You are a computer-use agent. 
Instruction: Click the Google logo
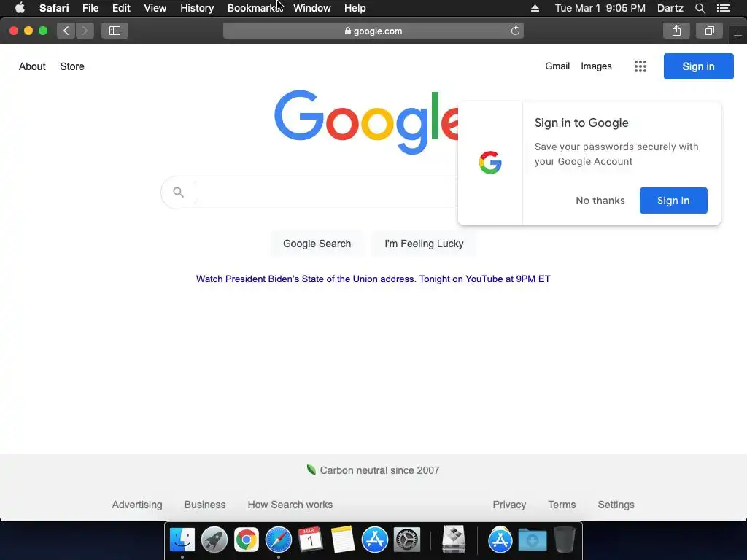coord(366,122)
